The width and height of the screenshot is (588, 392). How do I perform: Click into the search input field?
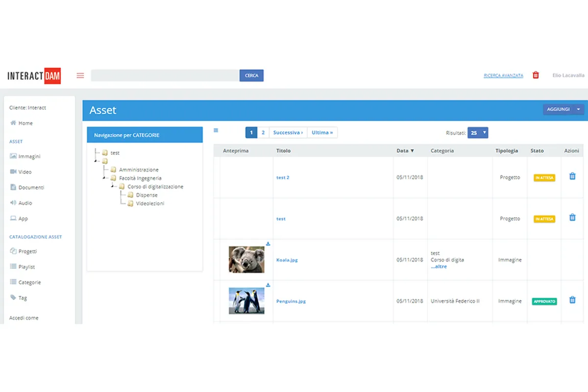165,75
